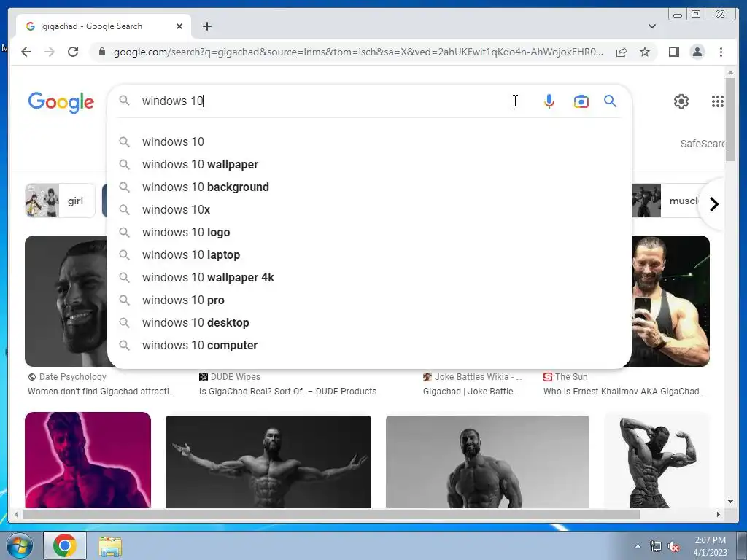This screenshot has width=747, height=560.
Task: Bookmark this page with the star icon
Action: [x=645, y=52]
